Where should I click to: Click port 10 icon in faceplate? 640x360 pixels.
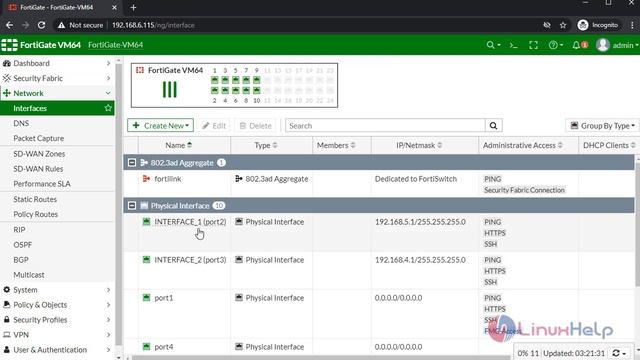256,90
